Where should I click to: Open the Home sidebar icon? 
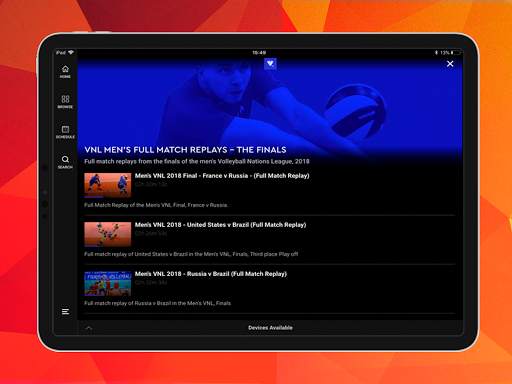[x=65, y=71]
